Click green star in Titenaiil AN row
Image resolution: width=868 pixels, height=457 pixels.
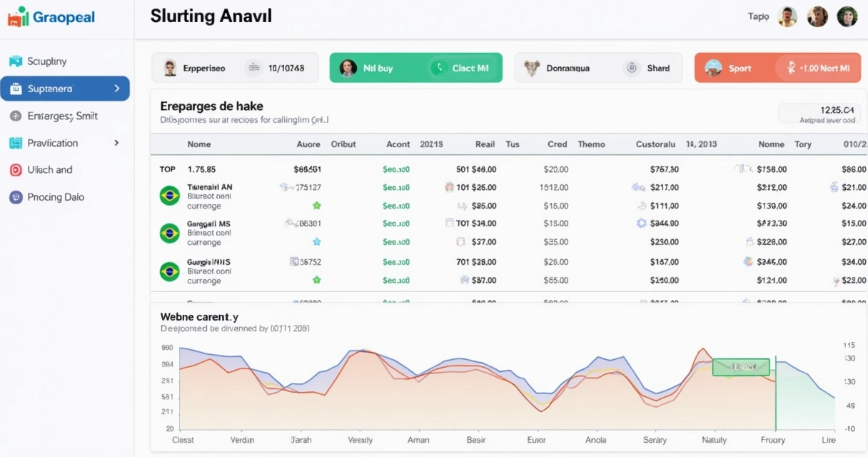click(x=317, y=206)
